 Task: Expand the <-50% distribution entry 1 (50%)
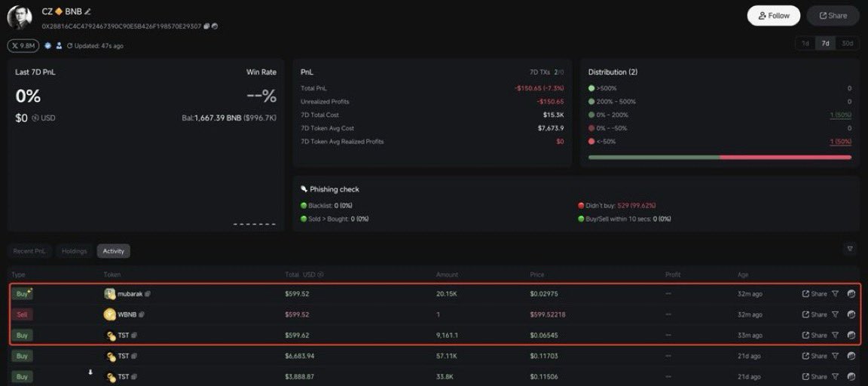click(839, 142)
